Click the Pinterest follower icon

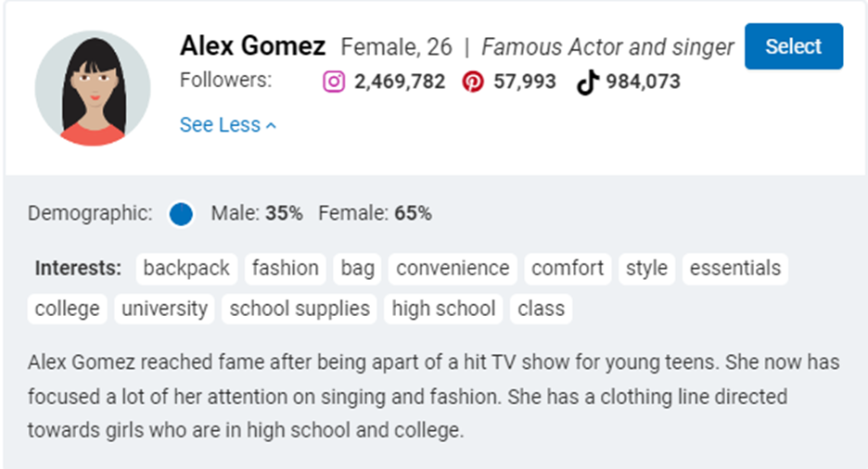tap(473, 82)
